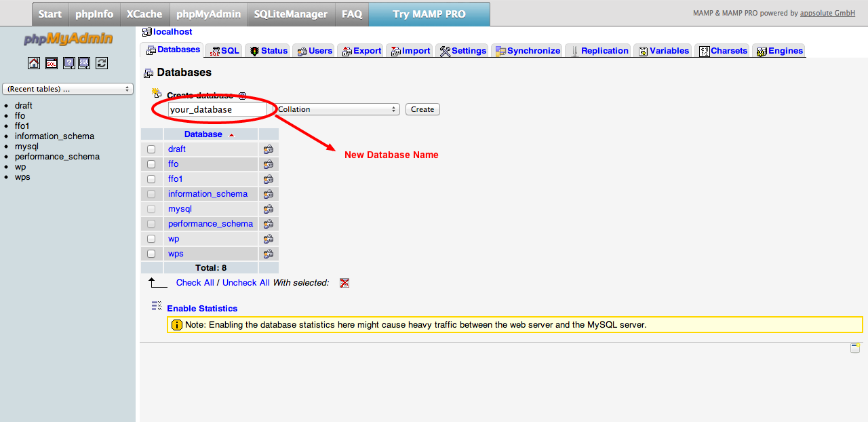
Task: Tick the checkbox for wp database
Action: 151,239
